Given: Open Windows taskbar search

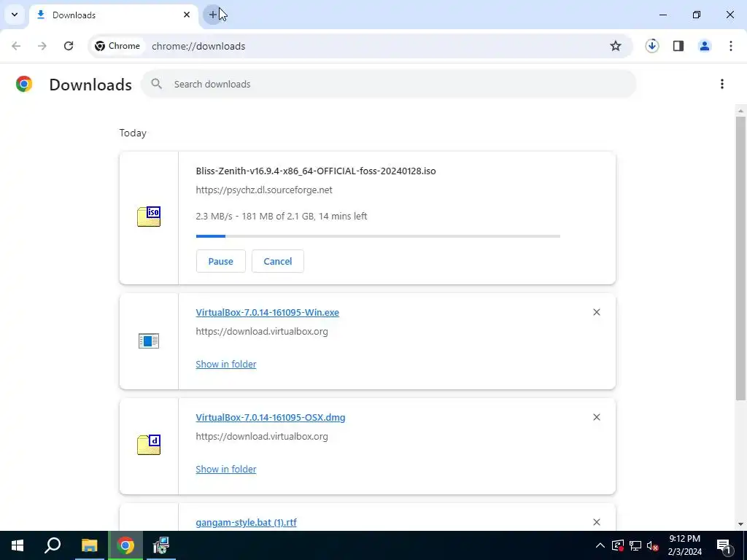Looking at the screenshot, I should [x=53, y=545].
